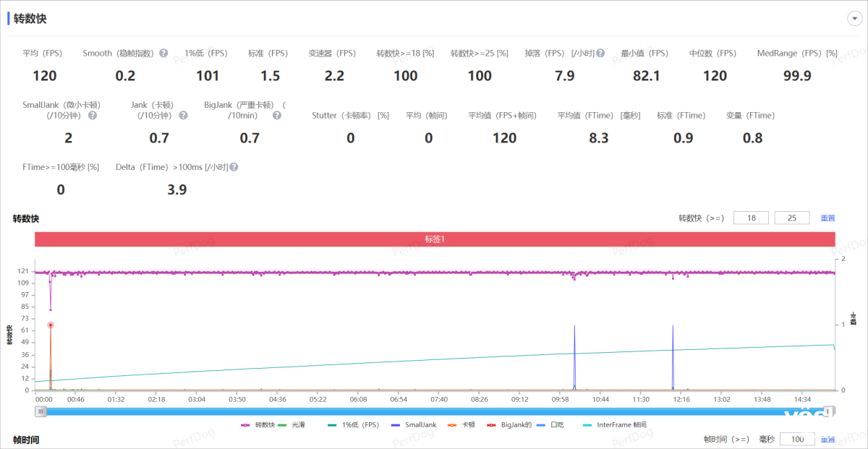Click the 转数快 threshold field showing 18
868x449 pixels.
(751, 218)
